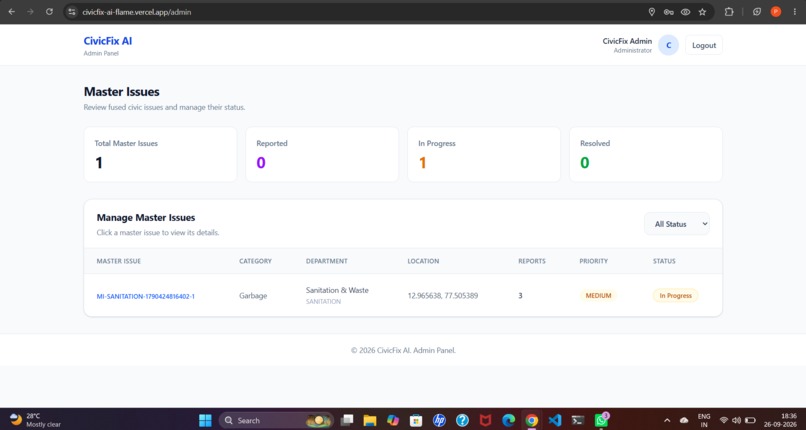Viewport: 806px width, 430px height.
Task: Click the browser forward arrow
Action: [x=30, y=11]
